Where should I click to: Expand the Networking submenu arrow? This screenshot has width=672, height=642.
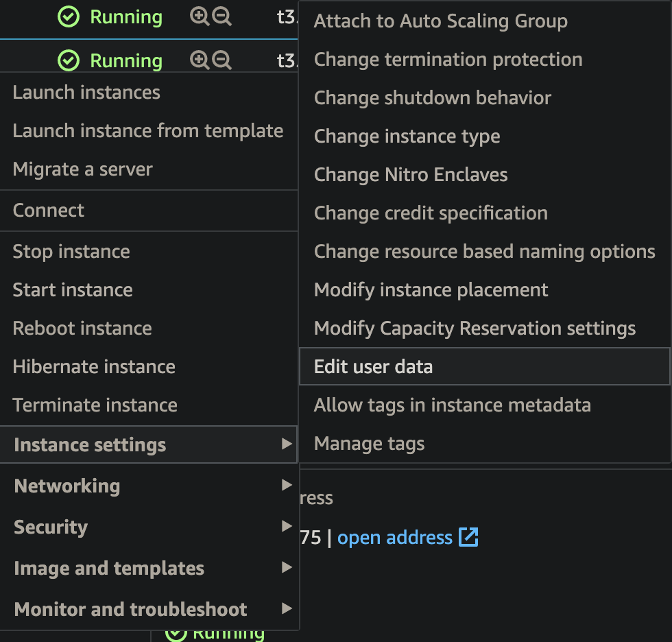287,485
